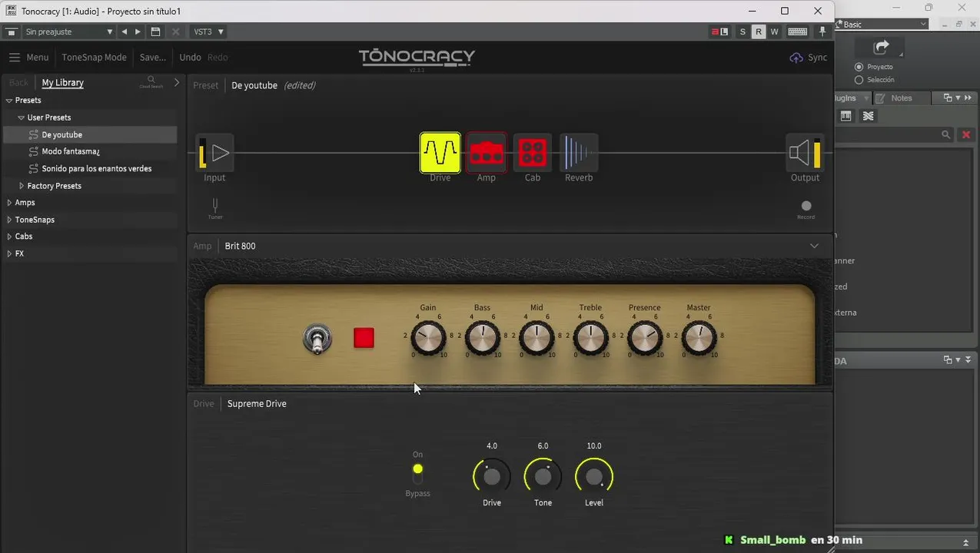Adjust the amp Presence knob
This screenshot has width=980, height=553.
point(644,337)
